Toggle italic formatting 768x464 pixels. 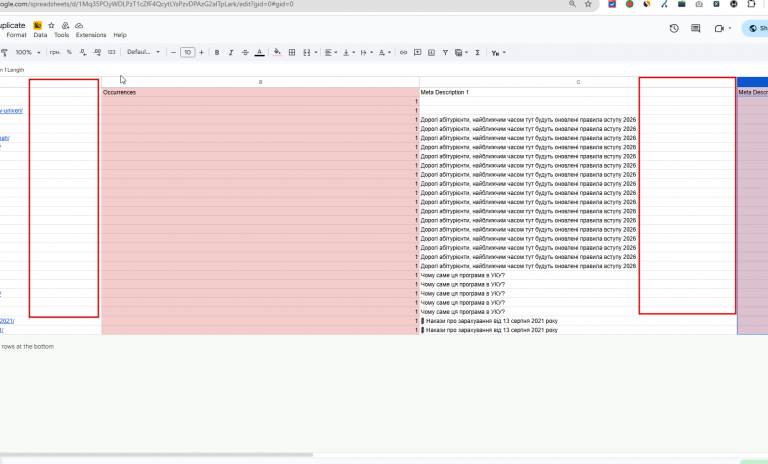click(x=231, y=52)
